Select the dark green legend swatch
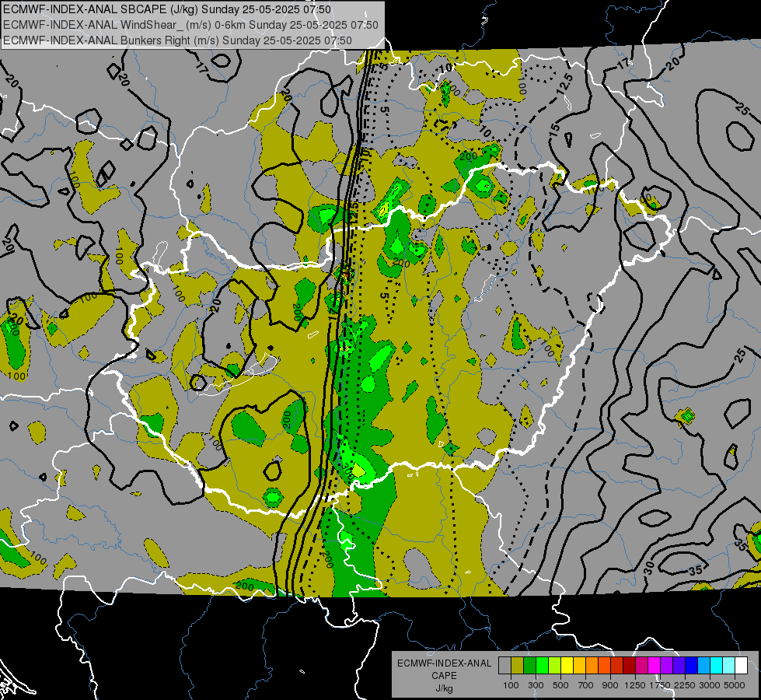761x700 pixels. click(x=529, y=666)
